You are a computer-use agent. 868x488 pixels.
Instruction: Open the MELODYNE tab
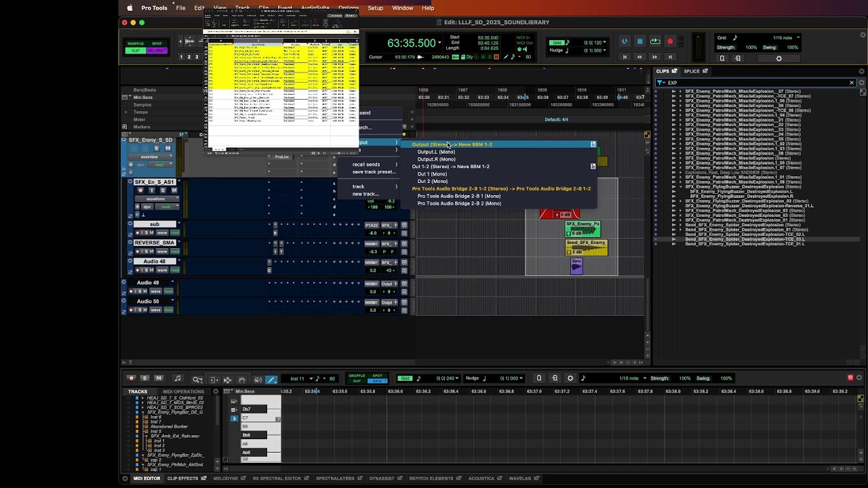[x=226, y=479]
